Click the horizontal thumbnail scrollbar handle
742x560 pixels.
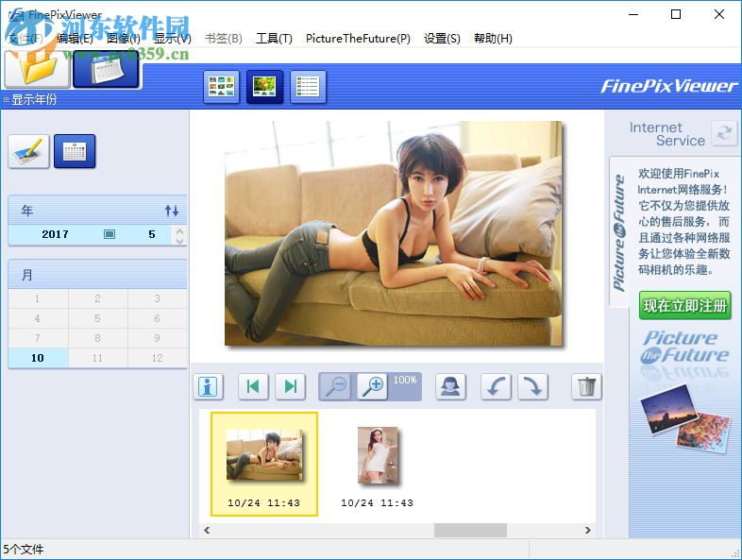470,530
